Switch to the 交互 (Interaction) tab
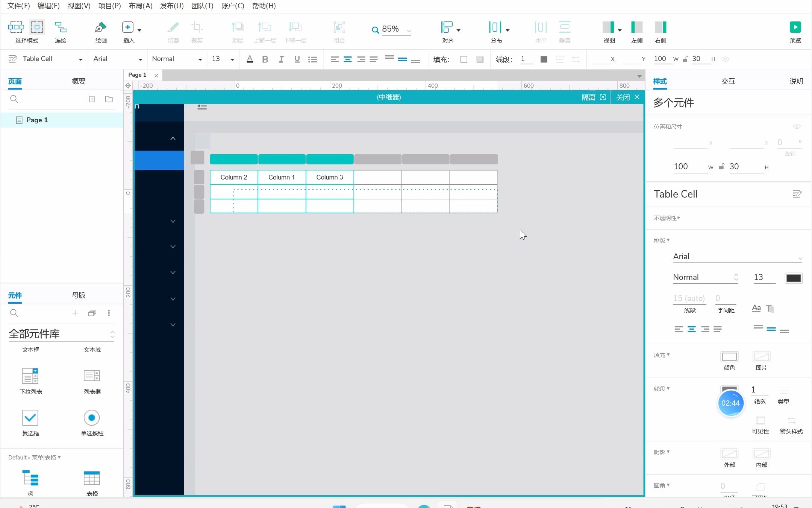The image size is (812, 508). tap(729, 81)
